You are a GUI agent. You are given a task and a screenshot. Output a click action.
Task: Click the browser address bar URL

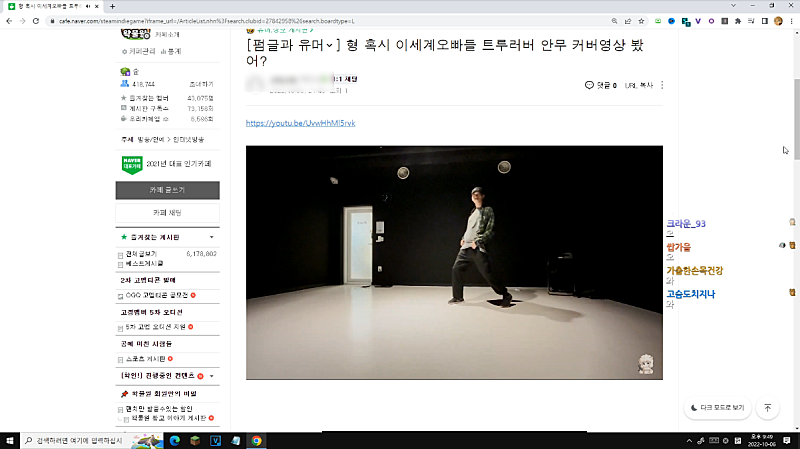[207, 21]
